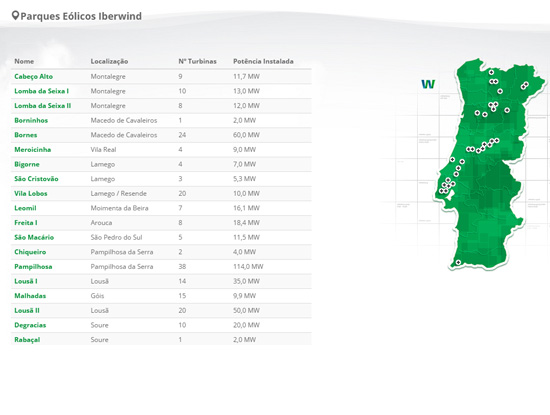Click the Lamego / Resende location cell
This screenshot has height=415, width=550.
point(119,193)
